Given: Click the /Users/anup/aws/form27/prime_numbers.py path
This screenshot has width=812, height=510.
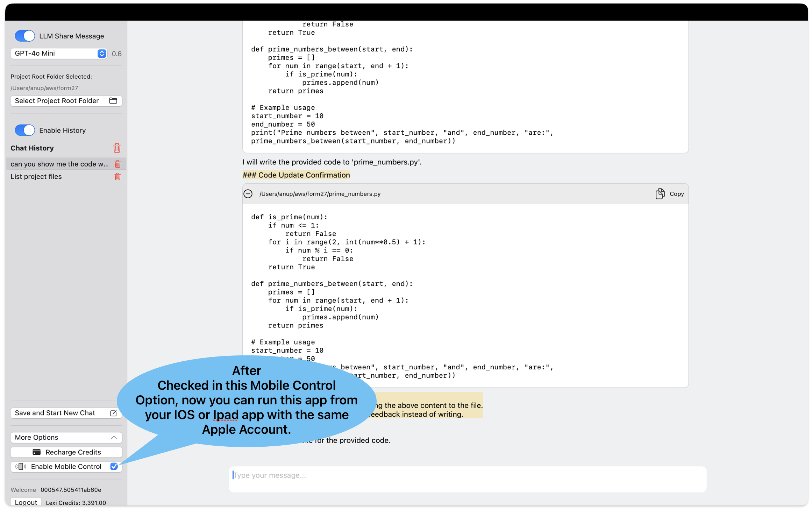Looking at the screenshot, I should coord(320,194).
